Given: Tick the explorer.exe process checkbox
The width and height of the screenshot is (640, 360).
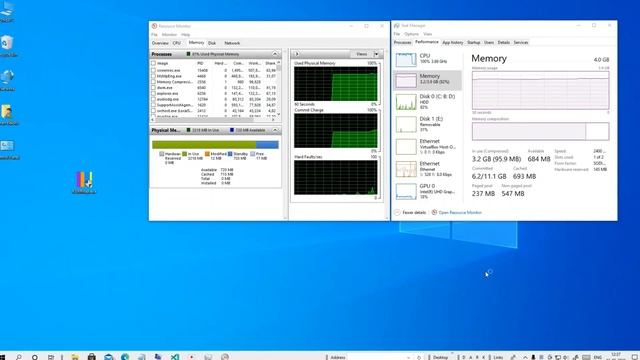Looking at the screenshot, I should 153,93.
